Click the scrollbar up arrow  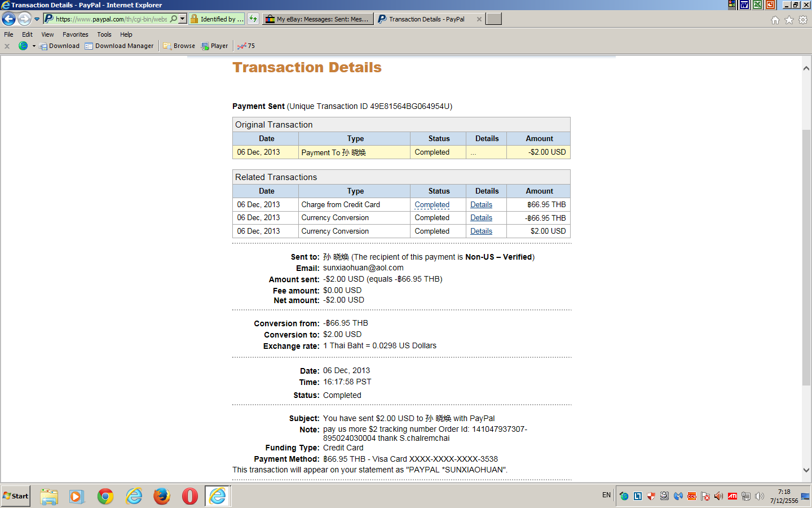[806, 68]
